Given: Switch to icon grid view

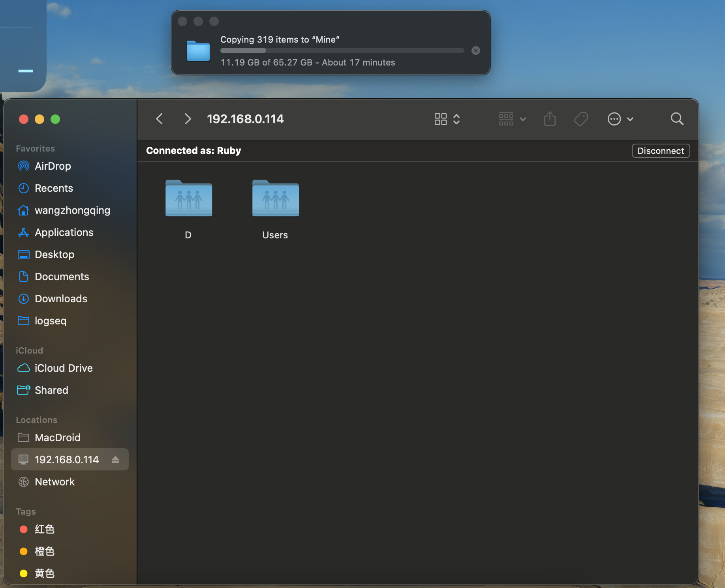Looking at the screenshot, I should [441, 119].
